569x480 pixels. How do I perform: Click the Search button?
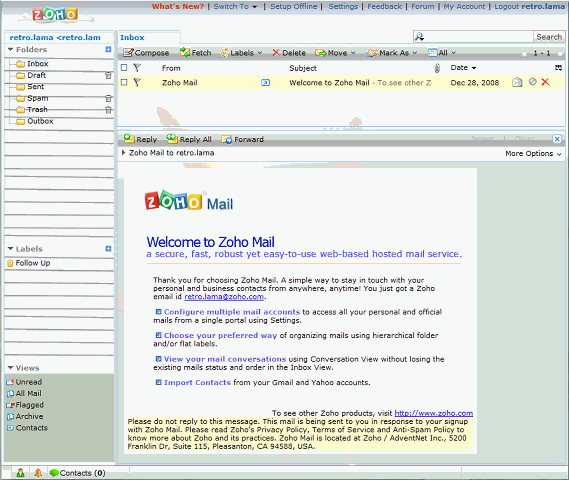(549, 37)
